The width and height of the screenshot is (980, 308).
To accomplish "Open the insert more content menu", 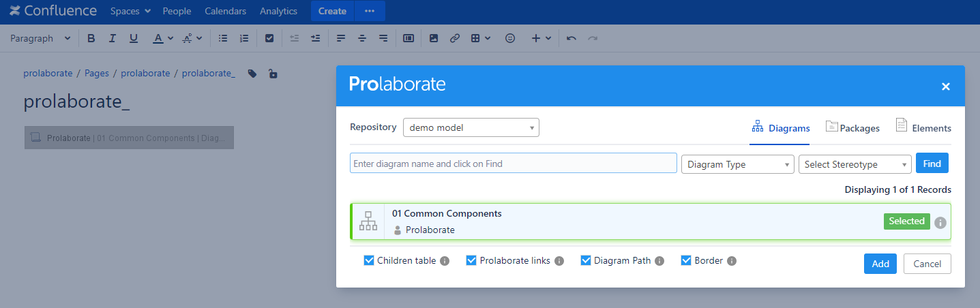I will tap(541, 38).
